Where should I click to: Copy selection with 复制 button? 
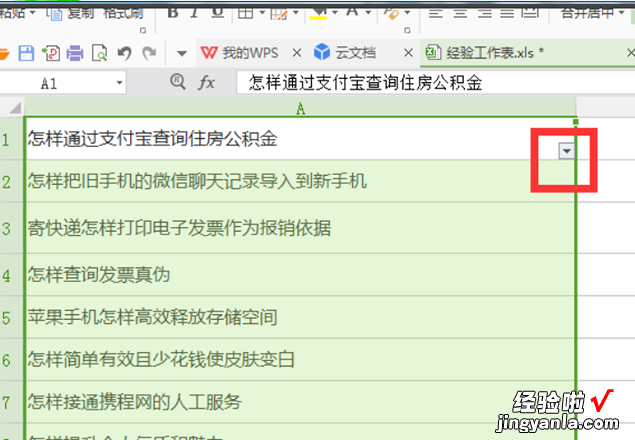[x=71, y=13]
